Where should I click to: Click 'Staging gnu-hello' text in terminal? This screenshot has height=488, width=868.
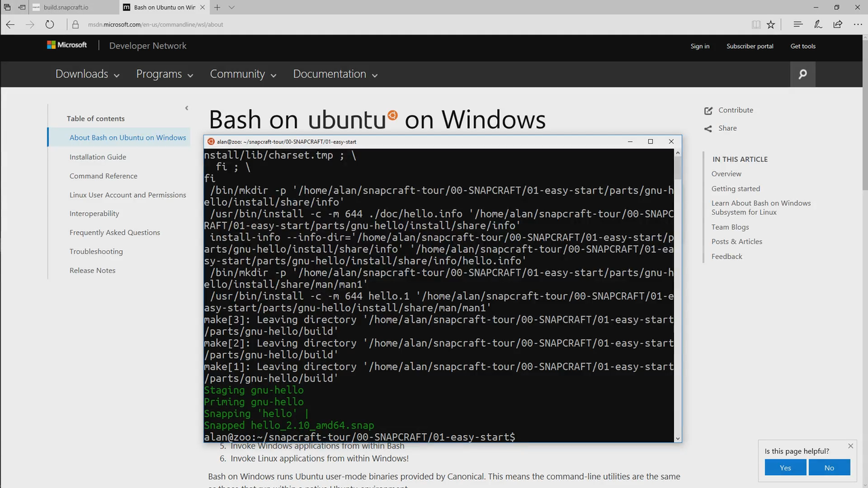click(x=254, y=390)
